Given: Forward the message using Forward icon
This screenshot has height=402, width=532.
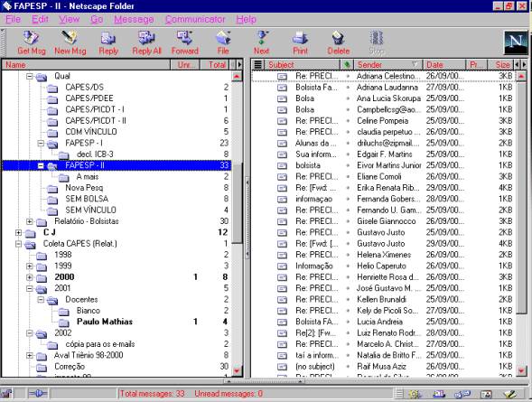Looking at the screenshot, I should [x=185, y=42].
